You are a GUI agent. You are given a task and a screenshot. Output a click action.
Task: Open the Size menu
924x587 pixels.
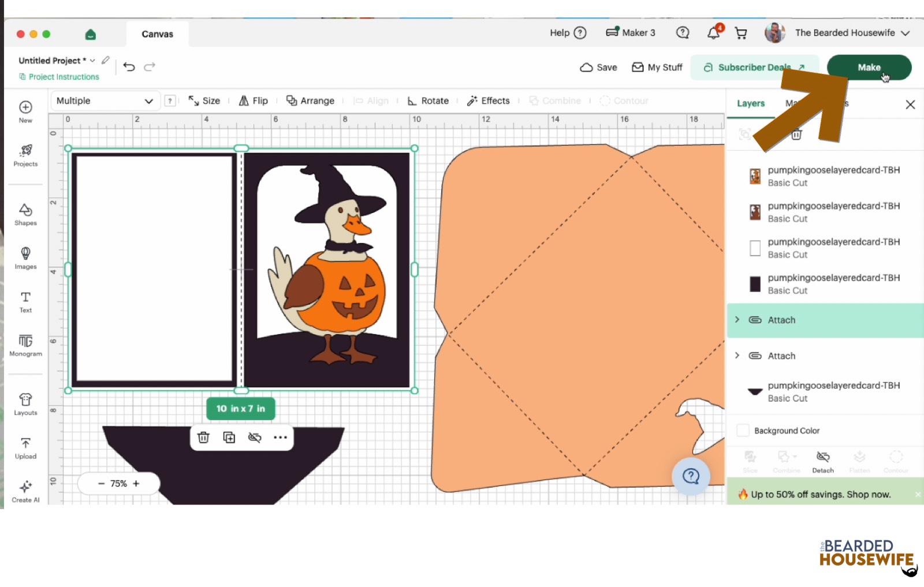[204, 100]
